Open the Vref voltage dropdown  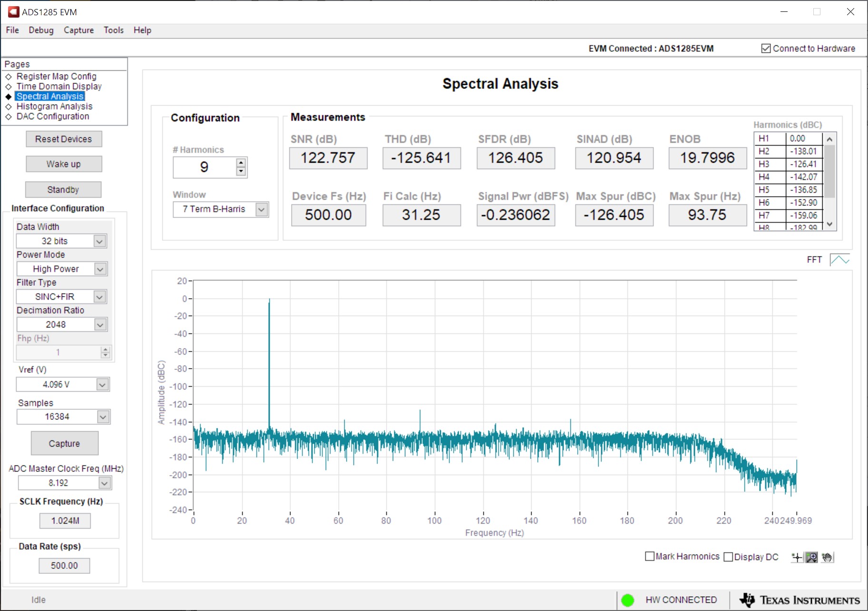pos(102,385)
